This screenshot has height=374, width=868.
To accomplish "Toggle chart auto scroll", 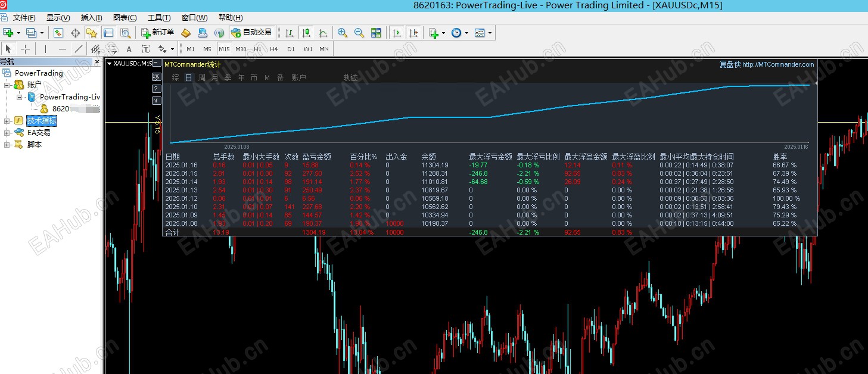I will point(397,33).
